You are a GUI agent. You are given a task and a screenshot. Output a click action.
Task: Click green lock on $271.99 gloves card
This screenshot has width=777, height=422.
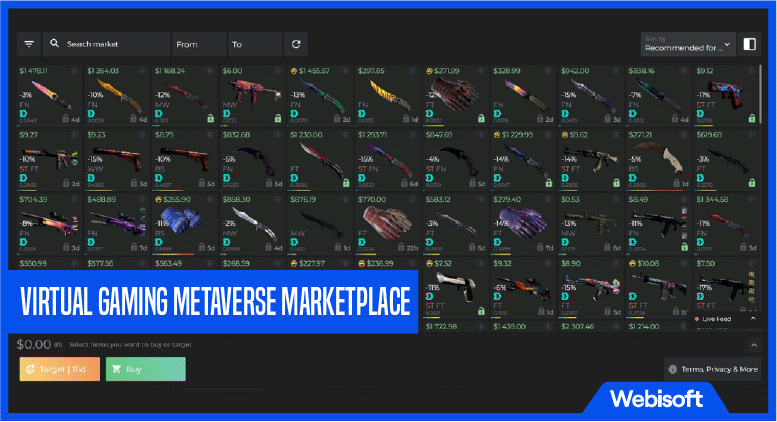click(x=481, y=118)
